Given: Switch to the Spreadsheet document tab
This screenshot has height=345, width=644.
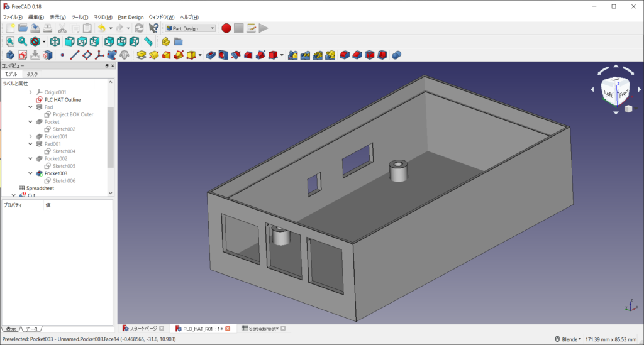Looking at the screenshot, I should pyautogui.click(x=264, y=329).
